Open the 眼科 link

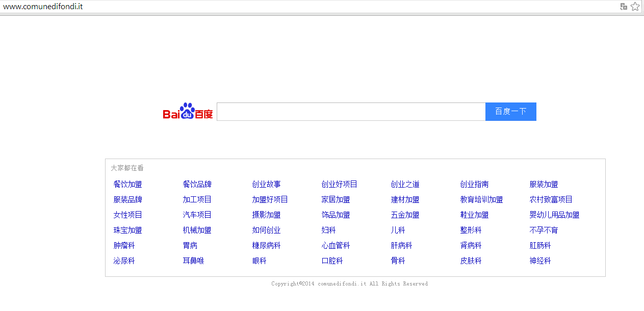[260, 261]
